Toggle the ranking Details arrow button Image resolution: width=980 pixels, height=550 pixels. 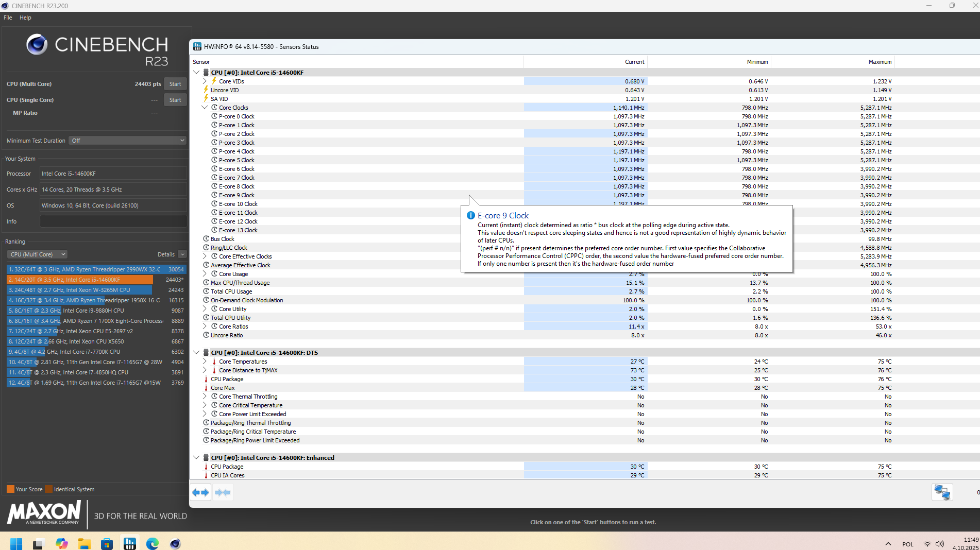tap(182, 254)
